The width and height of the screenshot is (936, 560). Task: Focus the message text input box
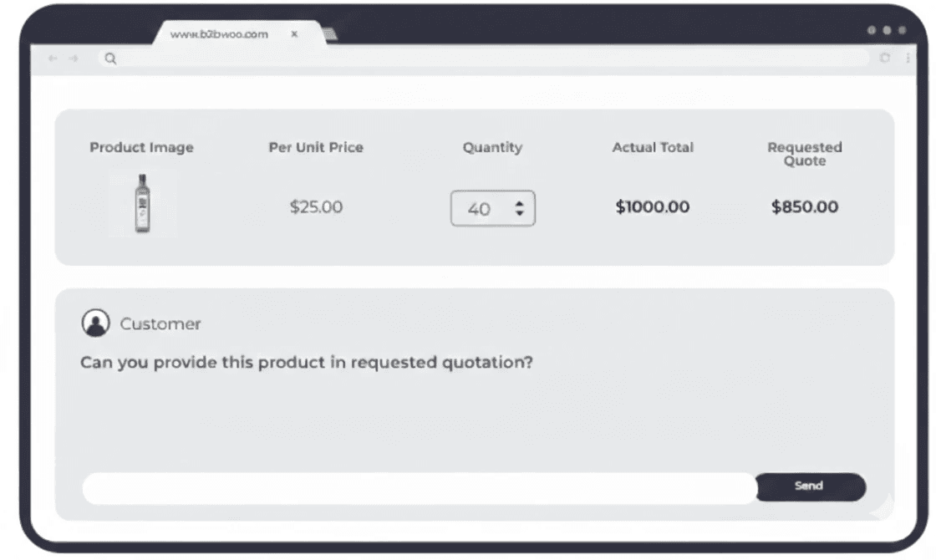418,488
